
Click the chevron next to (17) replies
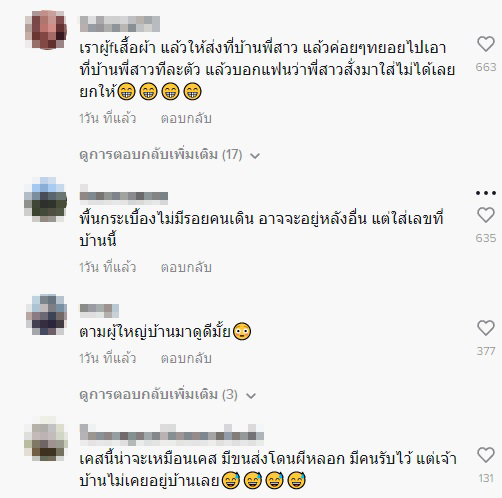[255, 156]
